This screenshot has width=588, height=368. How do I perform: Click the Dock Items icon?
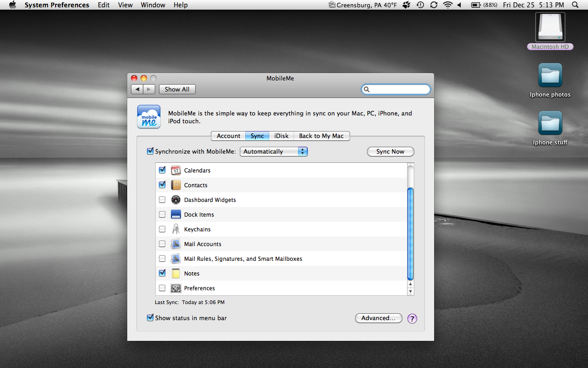click(x=176, y=214)
